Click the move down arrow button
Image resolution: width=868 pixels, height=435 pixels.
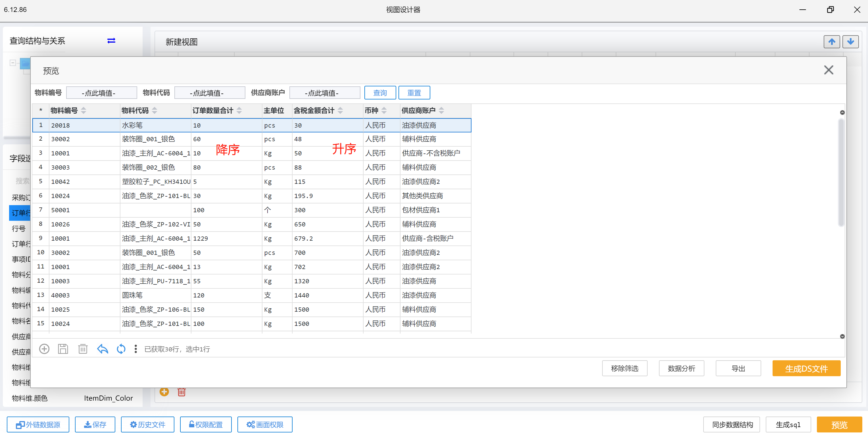tap(850, 42)
